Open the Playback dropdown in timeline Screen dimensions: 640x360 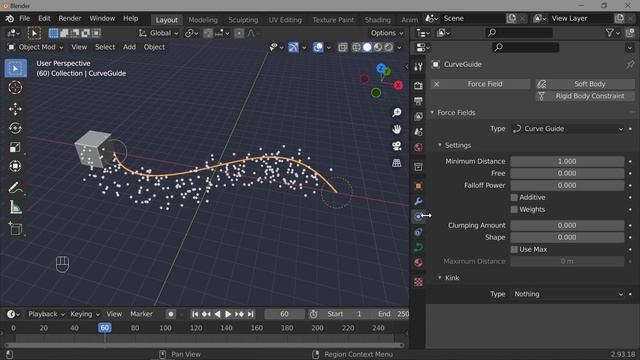pyautogui.click(x=47, y=314)
